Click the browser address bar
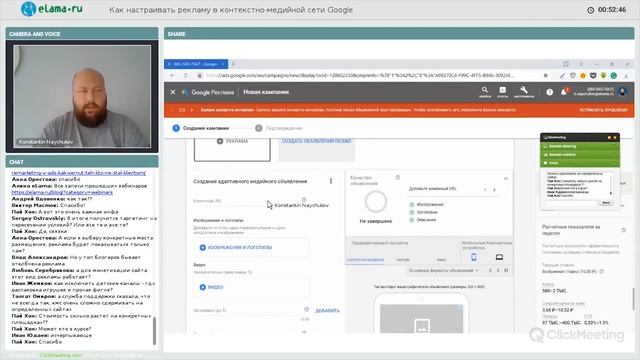The width and height of the screenshot is (640, 360). point(359,76)
